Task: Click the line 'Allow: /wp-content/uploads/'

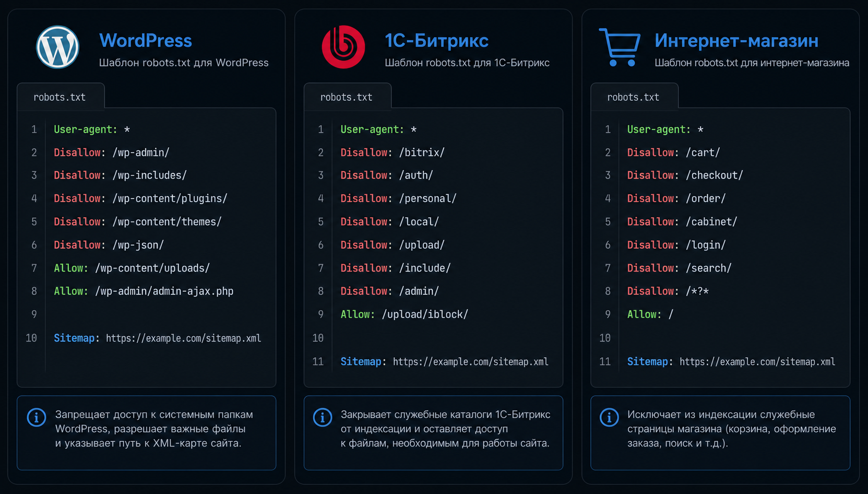Action: click(x=132, y=268)
